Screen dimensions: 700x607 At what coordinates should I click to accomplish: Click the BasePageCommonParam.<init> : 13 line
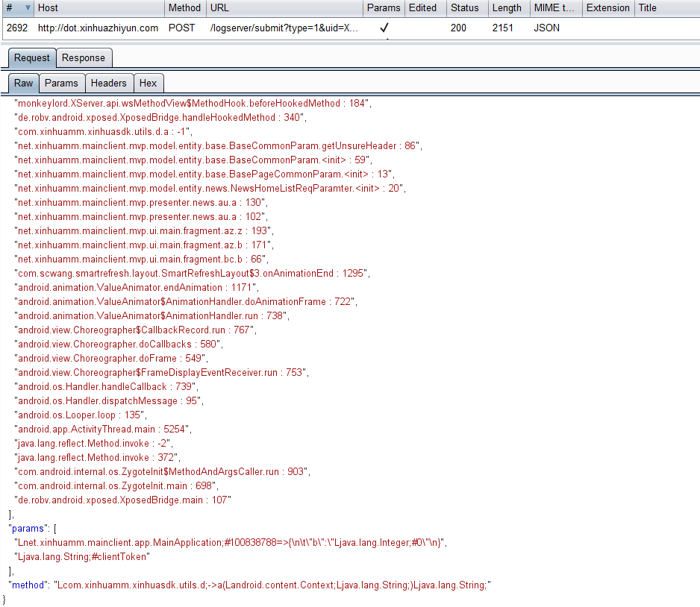click(204, 174)
